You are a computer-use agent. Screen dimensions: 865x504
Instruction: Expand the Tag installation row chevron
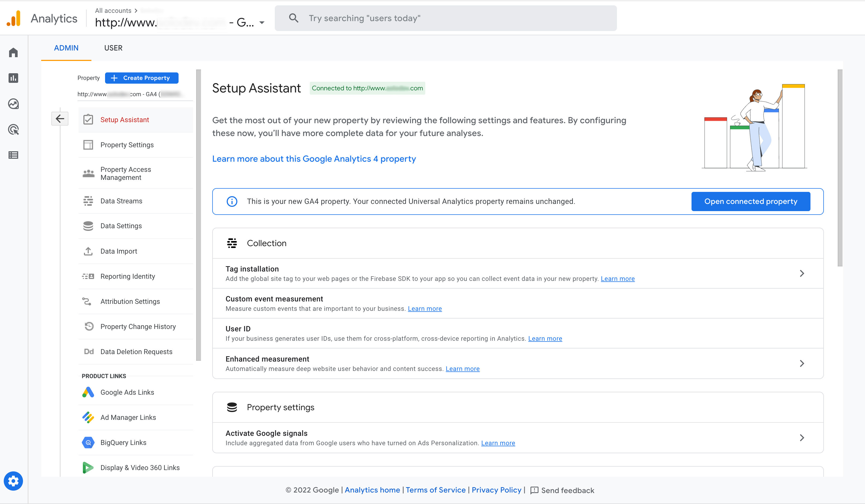point(802,273)
